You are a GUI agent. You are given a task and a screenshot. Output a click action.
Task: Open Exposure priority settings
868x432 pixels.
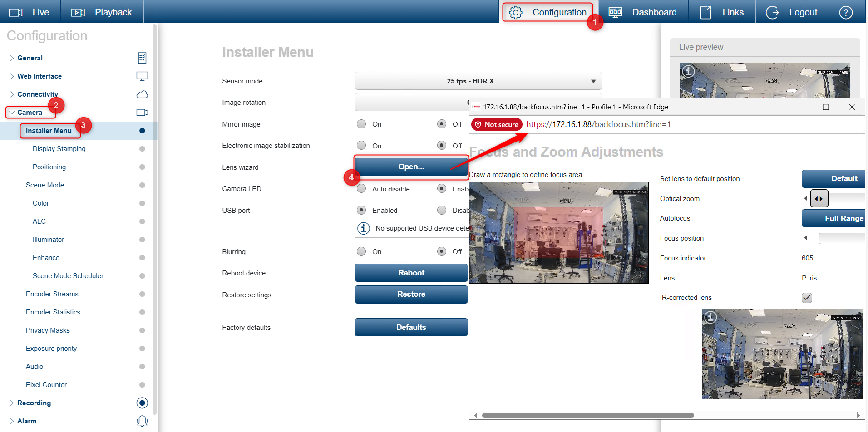tap(51, 349)
